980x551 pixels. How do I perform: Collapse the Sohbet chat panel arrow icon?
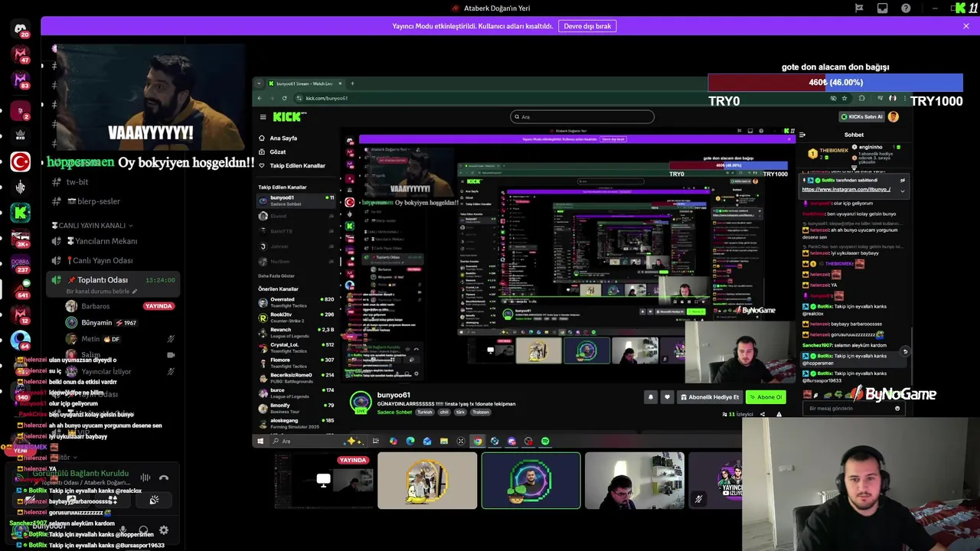pyautogui.click(x=802, y=135)
